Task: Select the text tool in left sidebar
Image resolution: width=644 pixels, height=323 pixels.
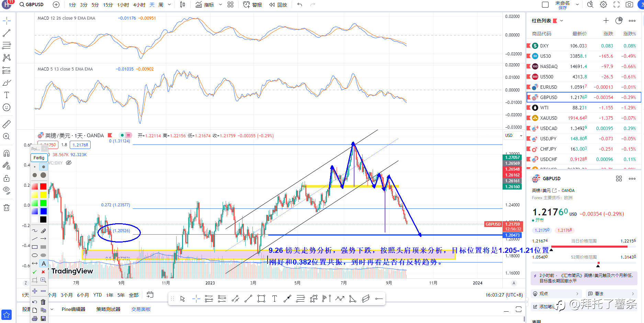Action: point(7,95)
